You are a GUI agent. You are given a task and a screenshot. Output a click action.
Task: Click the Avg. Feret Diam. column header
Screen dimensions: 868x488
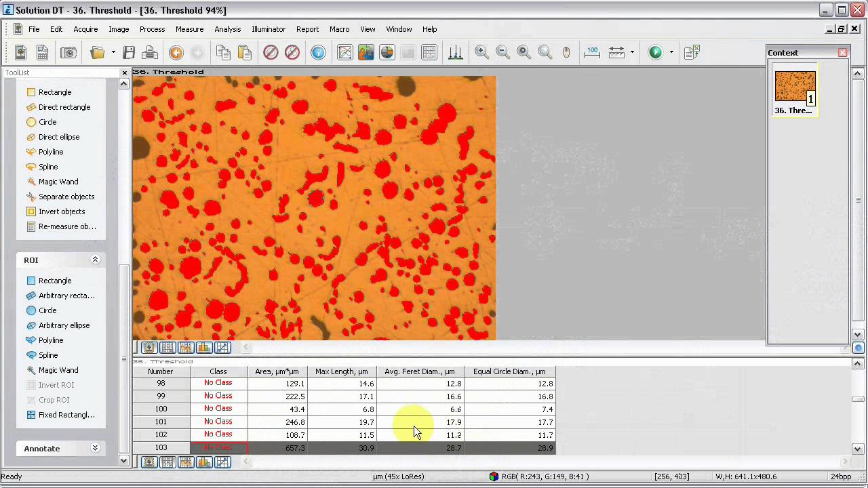coord(420,371)
